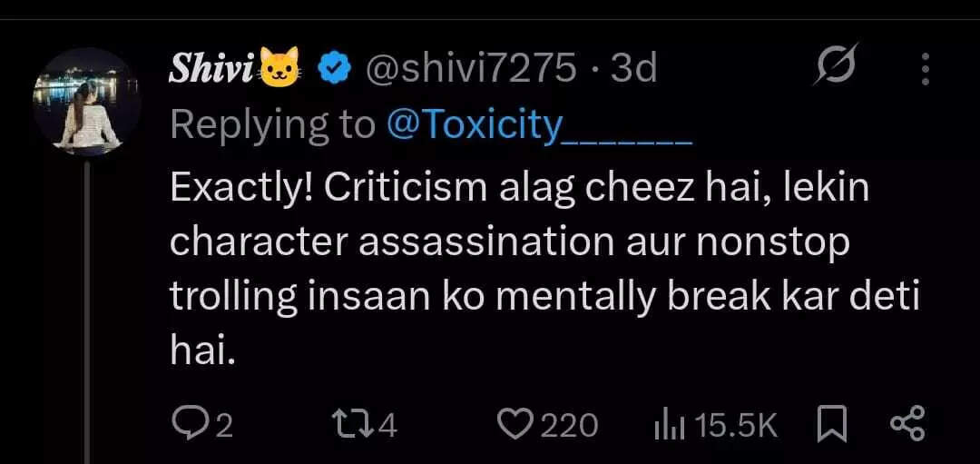Click the cat emoji beside Shivi's name

(281, 69)
